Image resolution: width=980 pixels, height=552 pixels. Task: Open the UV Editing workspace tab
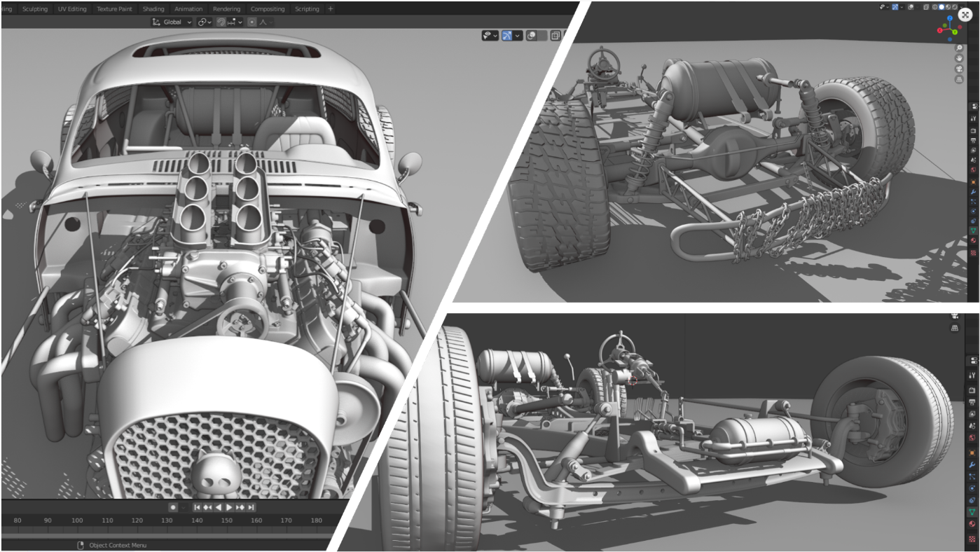coord(72,9)
